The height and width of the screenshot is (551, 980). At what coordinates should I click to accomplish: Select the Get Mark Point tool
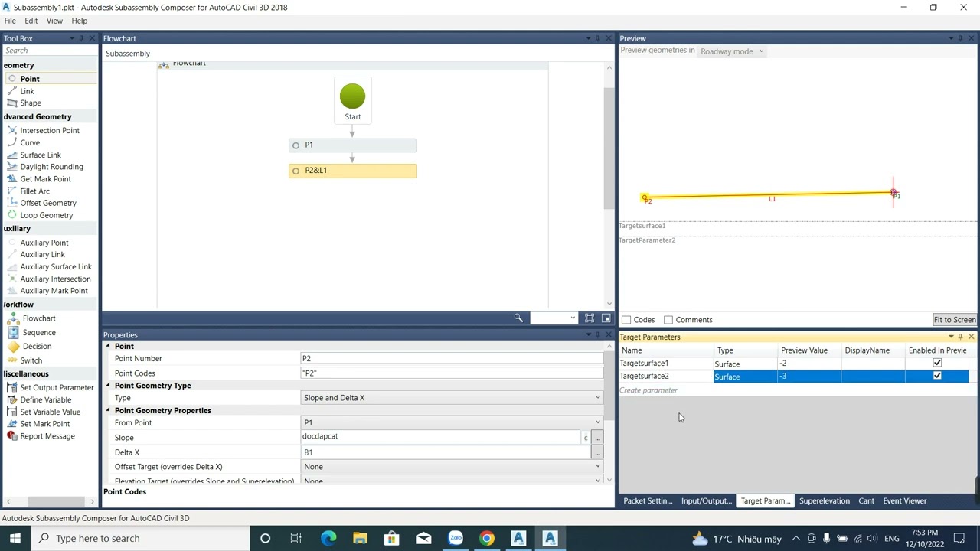pos(45,179)
